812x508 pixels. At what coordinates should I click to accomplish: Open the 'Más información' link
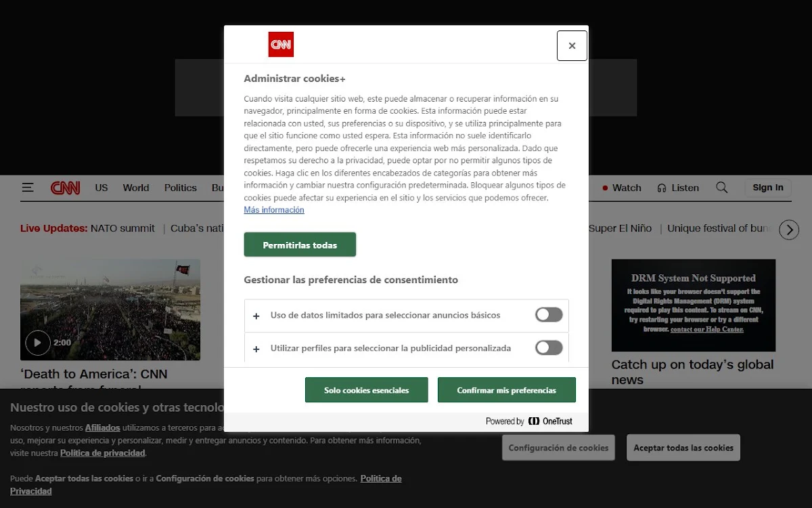(274, 210)
